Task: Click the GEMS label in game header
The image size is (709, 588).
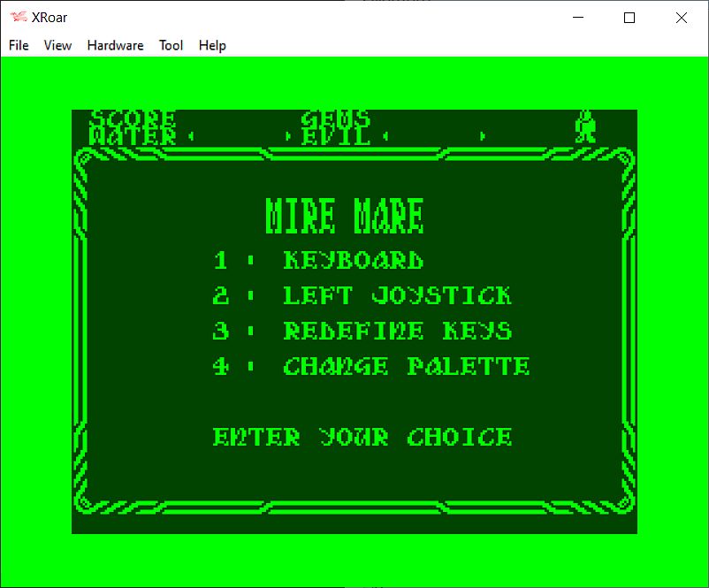Action: click(x=336, y=118)
